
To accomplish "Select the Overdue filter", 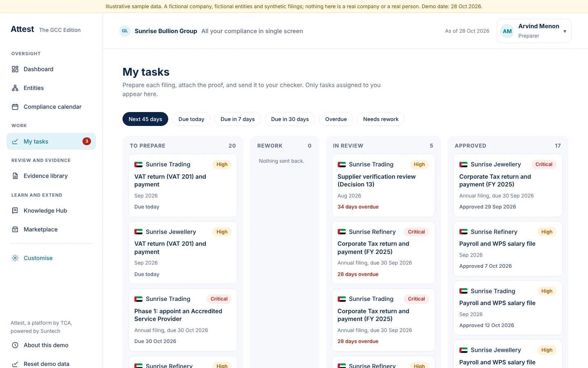I will tap(336, 119).
